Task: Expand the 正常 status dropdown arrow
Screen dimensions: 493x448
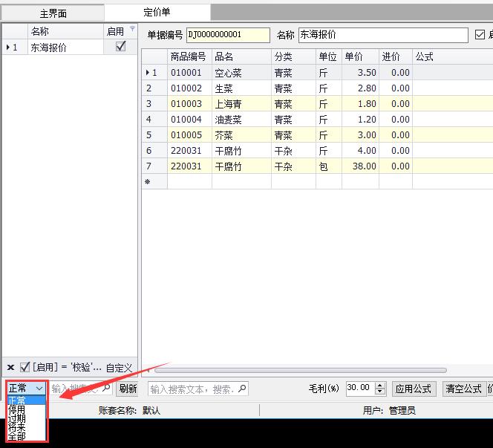Action: [x=39, y=389]
